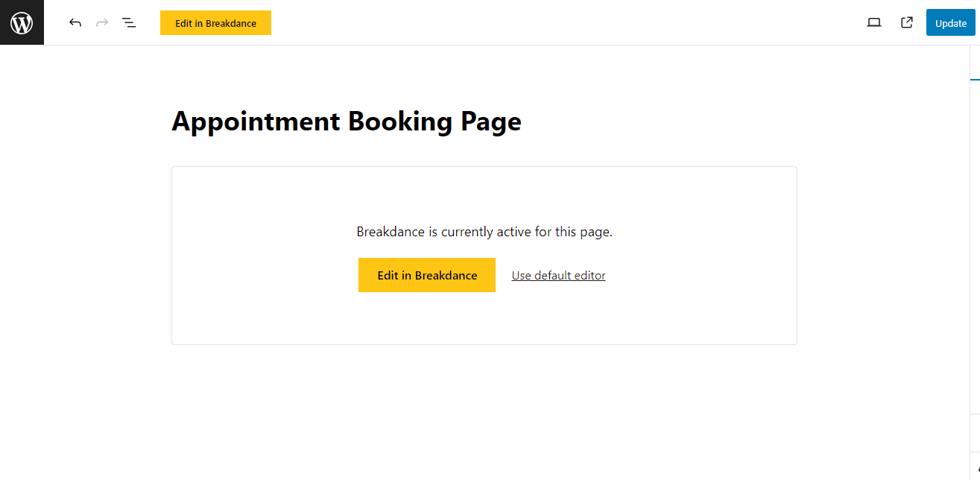Open the Document Overview list view

[129, 23]
